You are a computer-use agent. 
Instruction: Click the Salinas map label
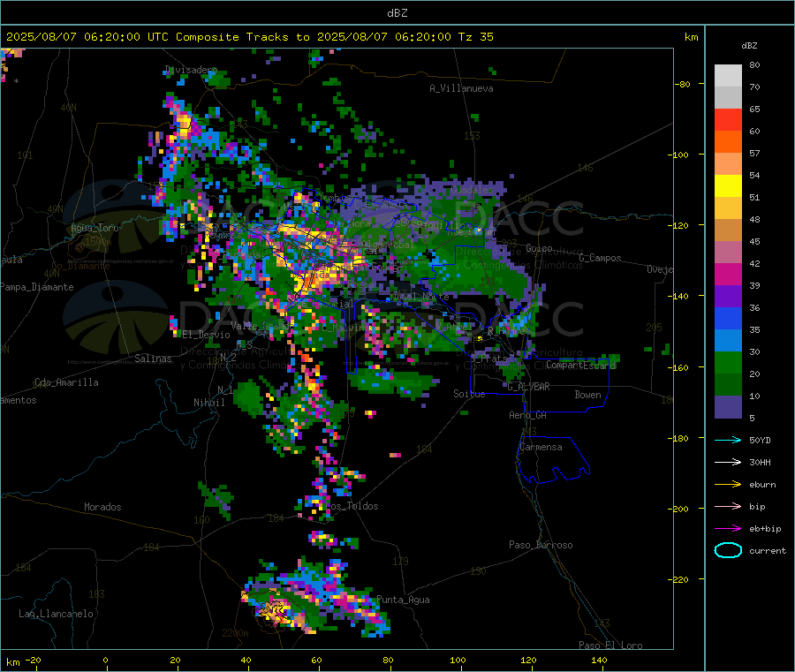153,359
